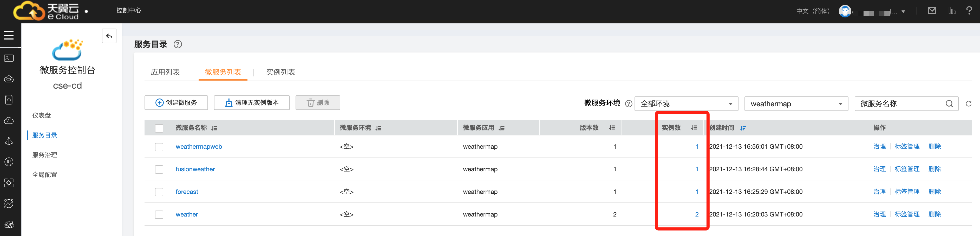This screenshot has width=980, height=236.
Task: Check the forecast row checkbox
Action: (159, 192)
